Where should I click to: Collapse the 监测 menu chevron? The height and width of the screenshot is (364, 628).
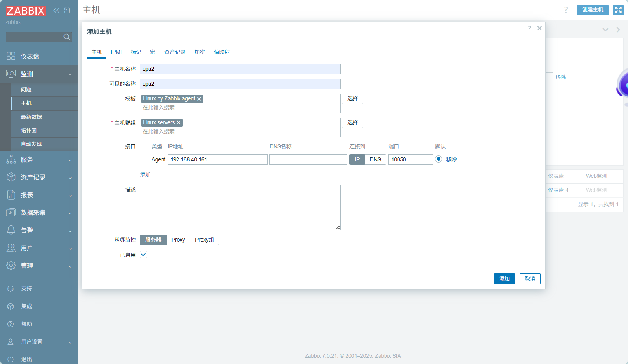point(70,74)
